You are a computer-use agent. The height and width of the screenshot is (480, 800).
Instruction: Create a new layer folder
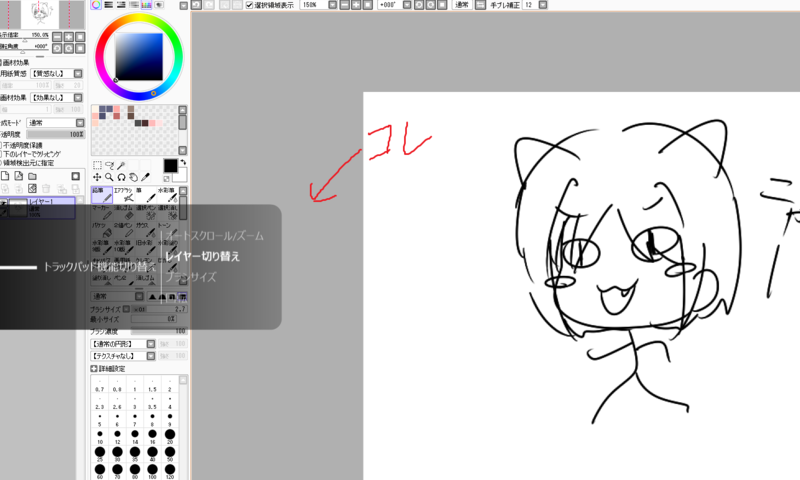point(32,176)
